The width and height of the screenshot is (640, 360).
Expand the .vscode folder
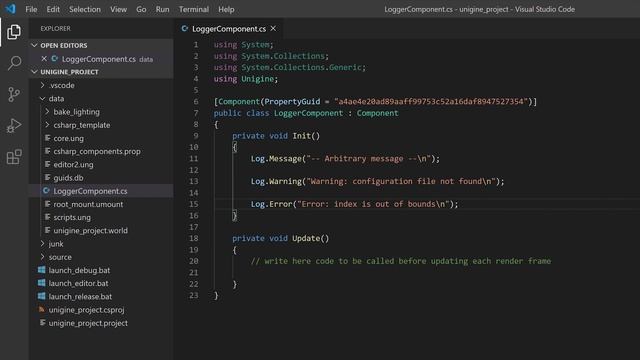[42, 85]
